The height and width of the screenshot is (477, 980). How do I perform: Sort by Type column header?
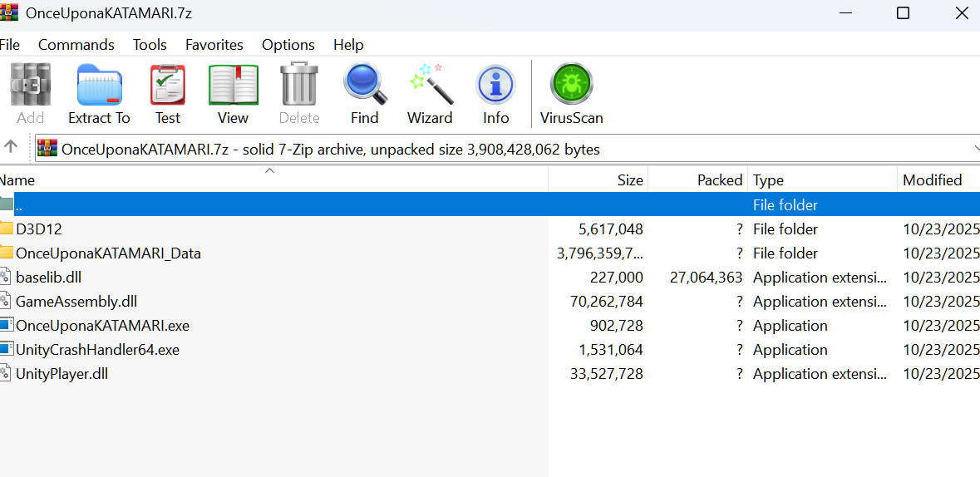coord(823,180)
